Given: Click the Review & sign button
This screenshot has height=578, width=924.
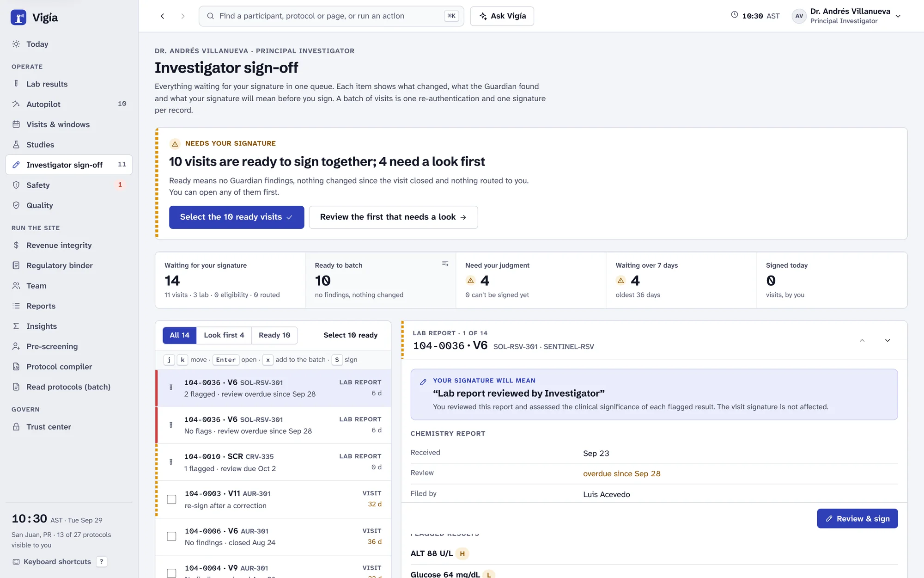Looking at the screenshot, I should [857, 519].
